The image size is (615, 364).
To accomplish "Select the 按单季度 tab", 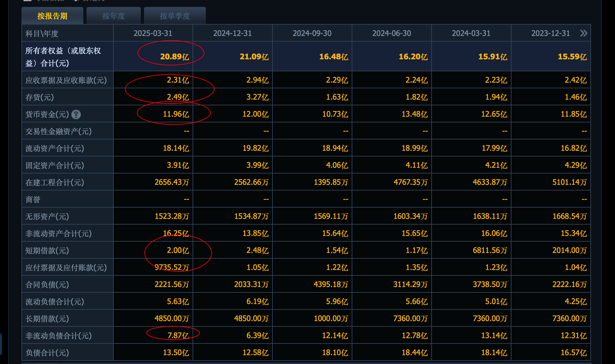I will pyautogui.click(x=175, y=16).
